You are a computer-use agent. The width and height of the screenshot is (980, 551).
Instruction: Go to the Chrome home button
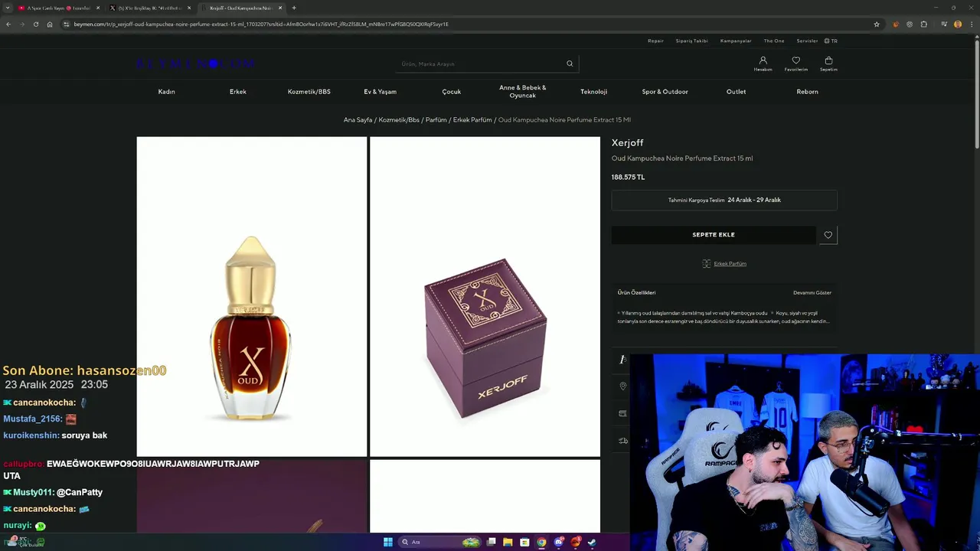click(x=50, y=24)
